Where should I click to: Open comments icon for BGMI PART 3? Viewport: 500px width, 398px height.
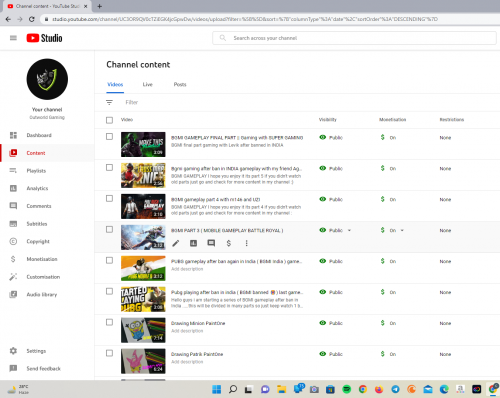pyautogui.click(x=211, y=243)
